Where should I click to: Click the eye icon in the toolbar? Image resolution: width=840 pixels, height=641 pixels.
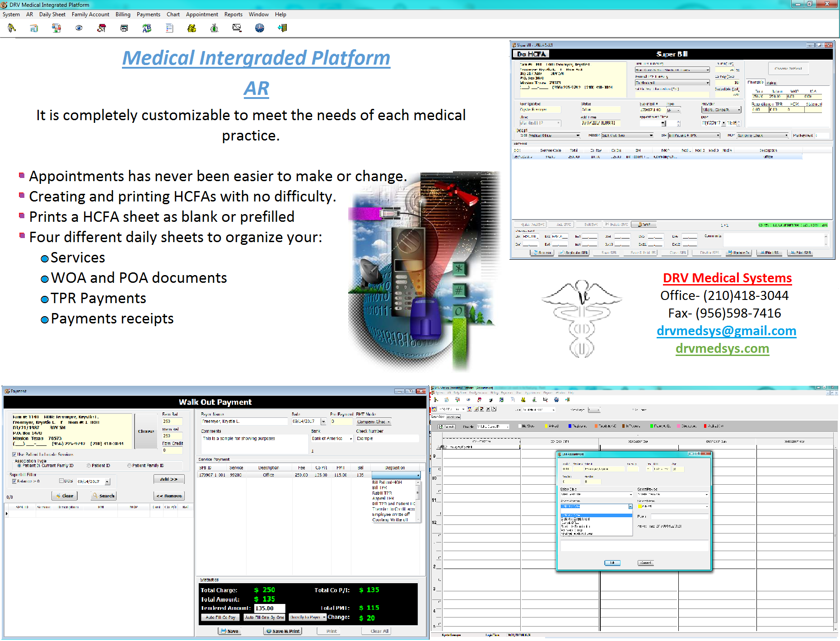coord(79,28)
